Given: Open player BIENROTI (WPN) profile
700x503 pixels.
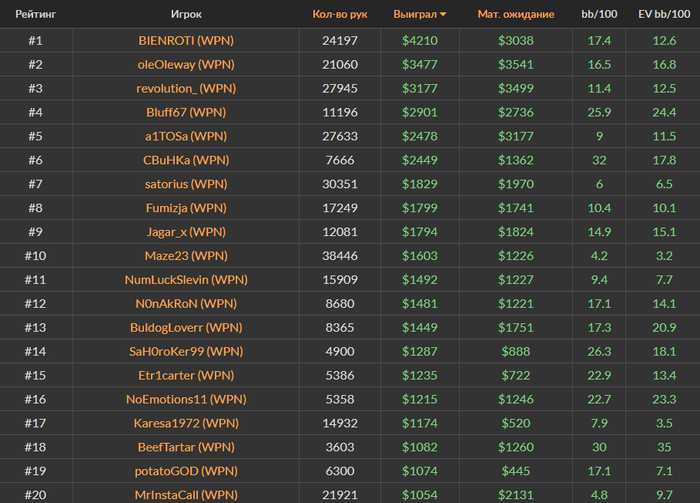Looking at the screenshot, I should (186, 41).
